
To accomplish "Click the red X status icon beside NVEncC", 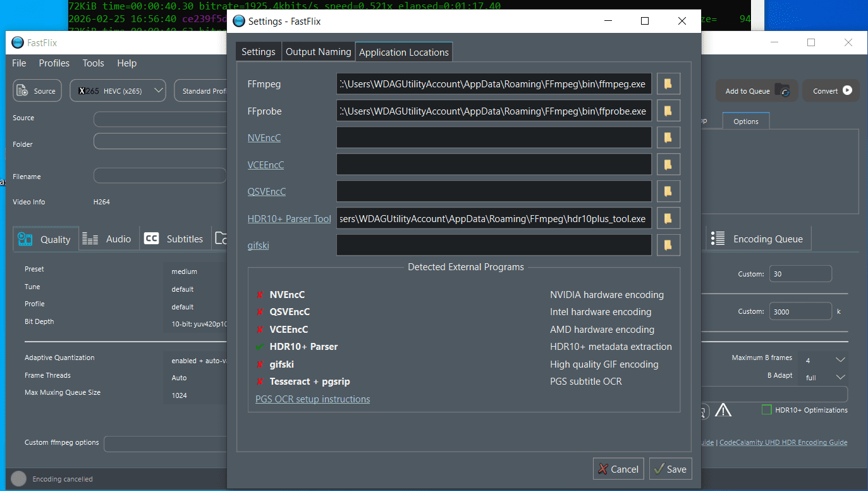I will click(x=260, y=295).
